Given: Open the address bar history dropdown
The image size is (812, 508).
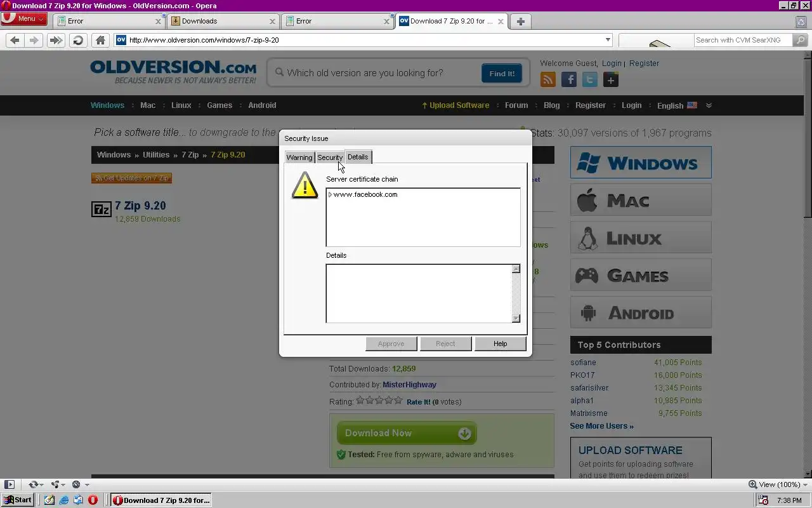Looking at the screenshot, I should coord(608,40).
